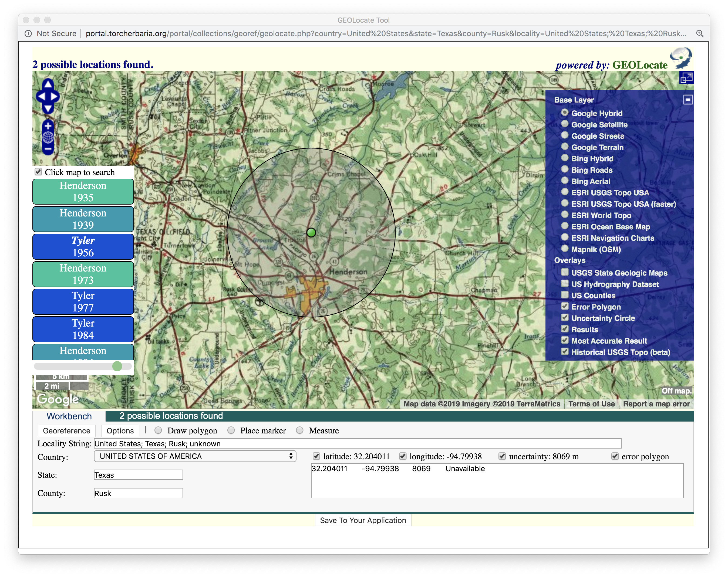
Task: Disable Error Polygon overlay
Action: (x=565, y=306)
